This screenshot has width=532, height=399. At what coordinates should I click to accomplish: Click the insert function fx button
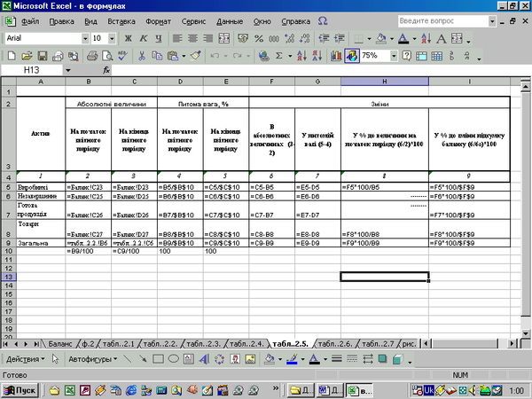click(x=106, y=70)
